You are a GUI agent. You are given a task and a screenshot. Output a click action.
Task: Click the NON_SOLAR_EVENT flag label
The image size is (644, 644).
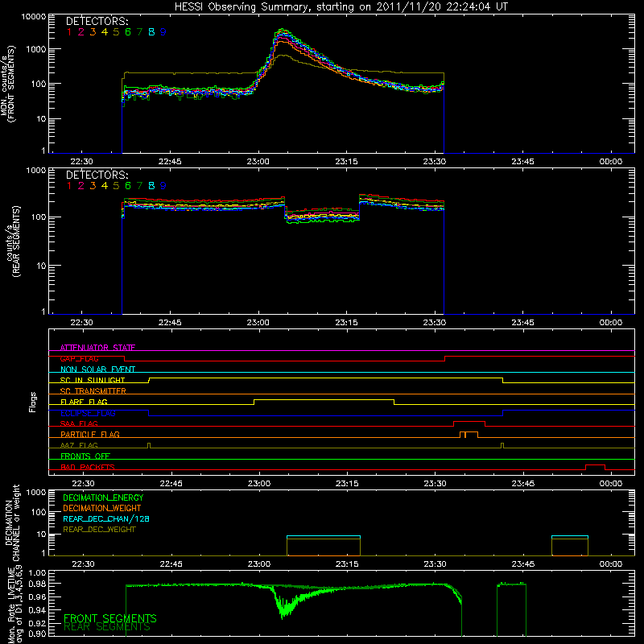point(97,369)
